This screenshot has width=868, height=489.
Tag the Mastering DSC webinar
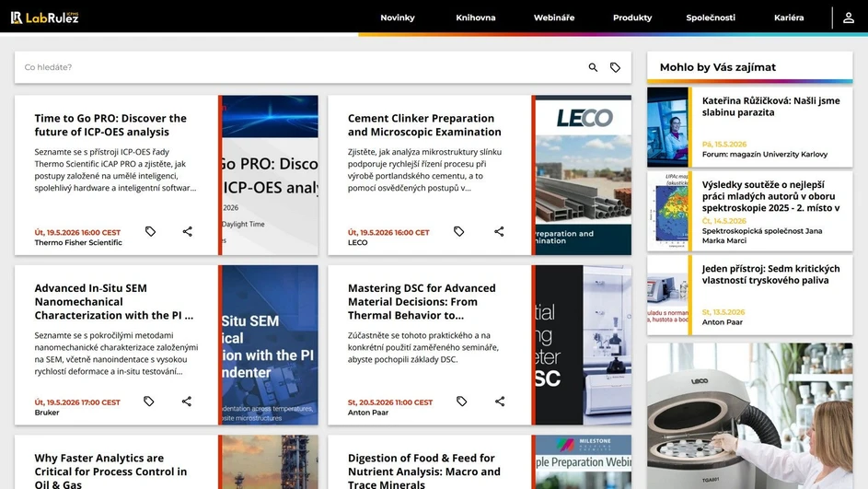click(x=462, y=402)
